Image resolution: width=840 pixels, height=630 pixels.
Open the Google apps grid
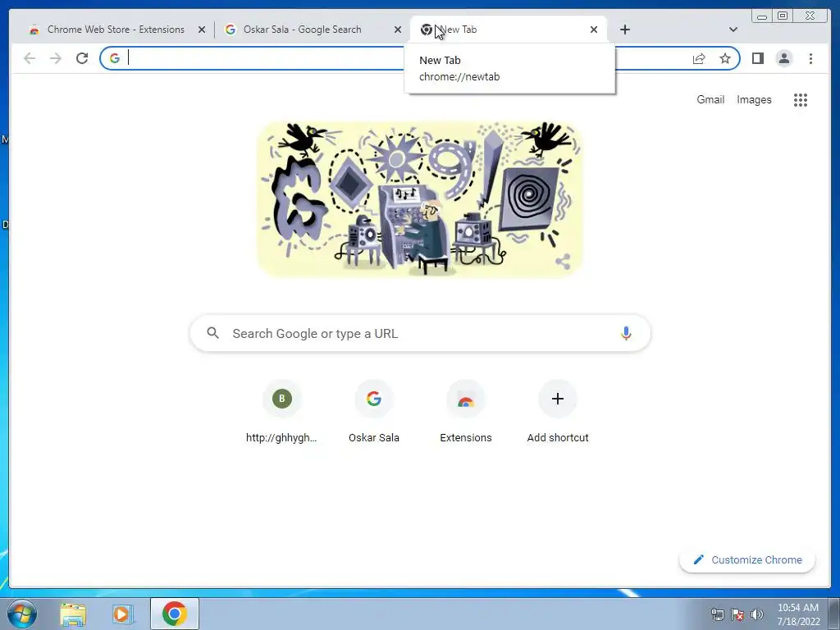coord(801,99)
